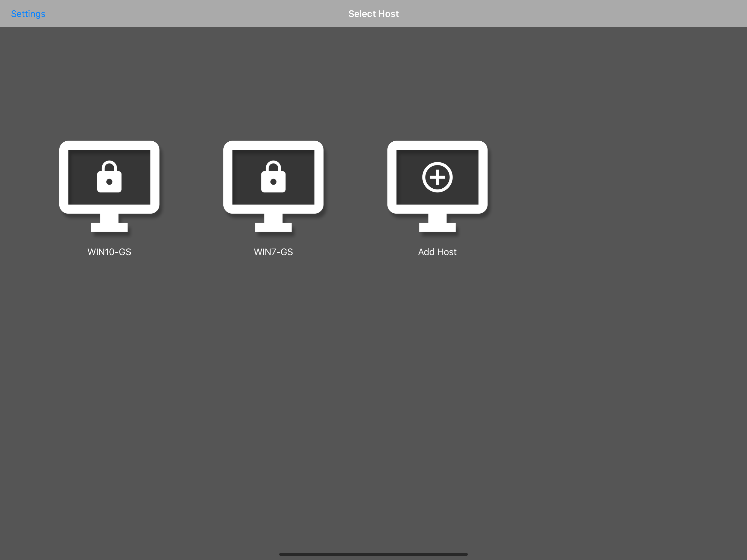Click the WIN10-GS monitor stand
The width and height of the screenshot is (747, 560).
click(109, 227)
